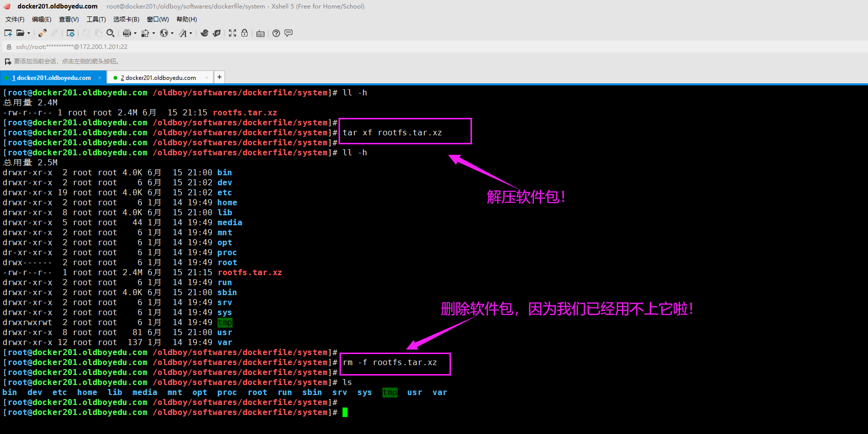Toggle the screen lock icon
The height and width of the screenshot is (434, 868).
[x=244, y=33]
